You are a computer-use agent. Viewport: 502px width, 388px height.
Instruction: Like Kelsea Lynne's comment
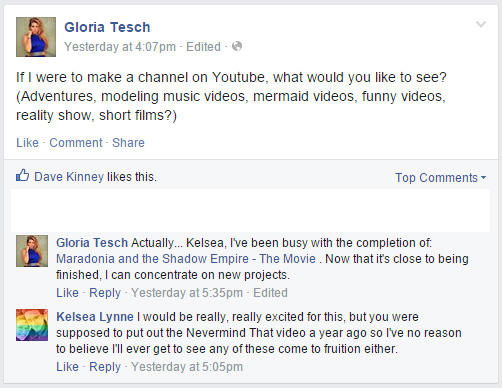[x=67, y=367]
